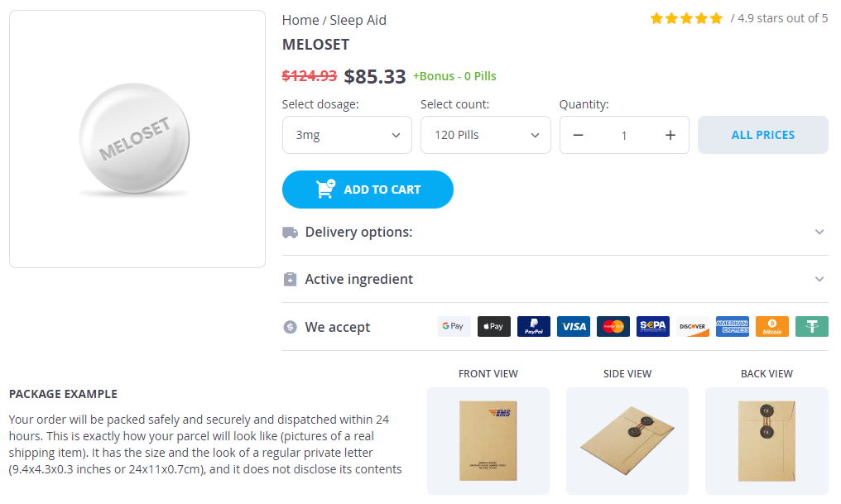
Task: Expand the Delivery options section
Action: coord(555,232)
